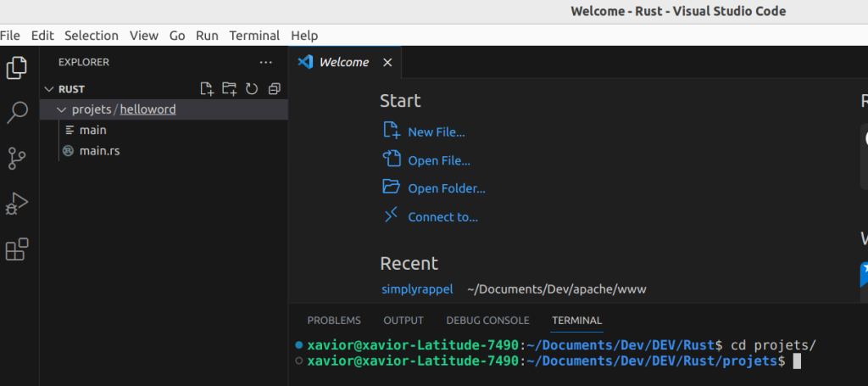Open recent project simplyrappel
The height and width of the screenshot is (386, 868).
417,289
